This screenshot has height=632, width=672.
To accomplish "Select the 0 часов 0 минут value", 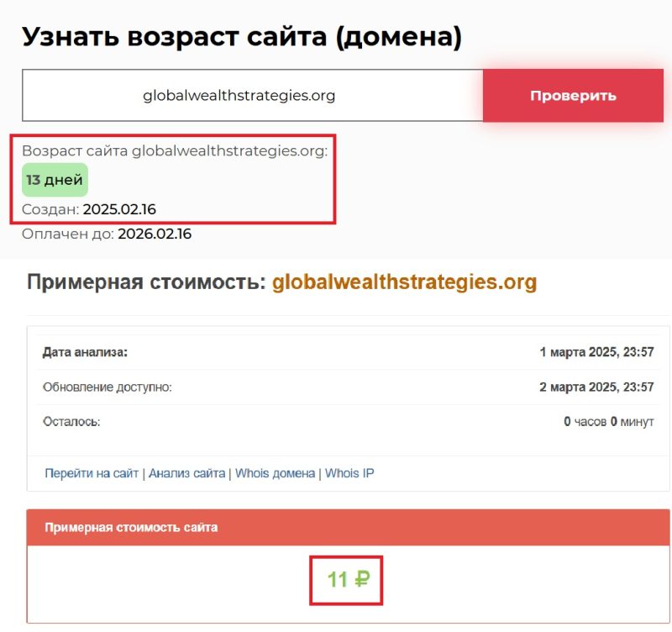I will coord(608,422).
